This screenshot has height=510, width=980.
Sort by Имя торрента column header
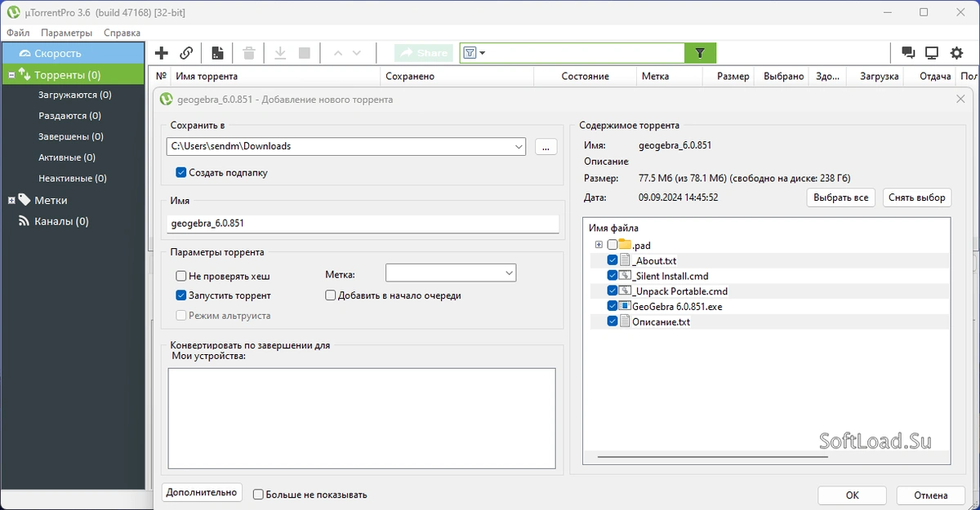pyautogui.click(x=276, y=76)
